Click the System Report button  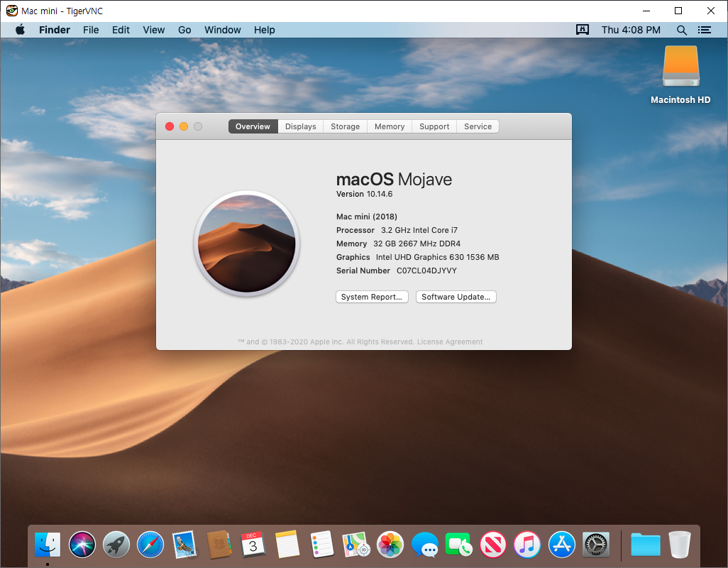click(372, 297)
